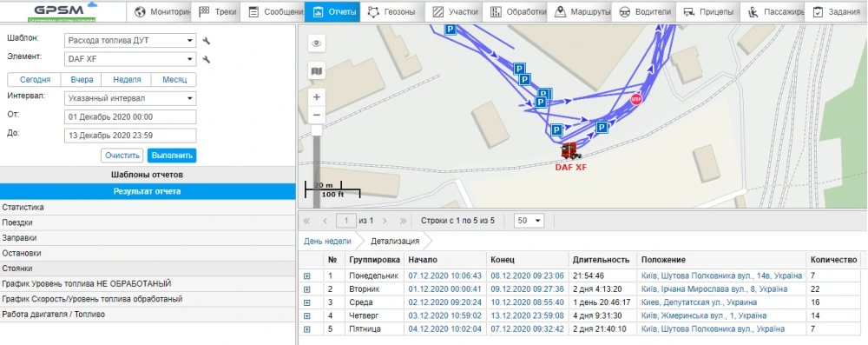Open the Мониторинг tab

point(158,11)
